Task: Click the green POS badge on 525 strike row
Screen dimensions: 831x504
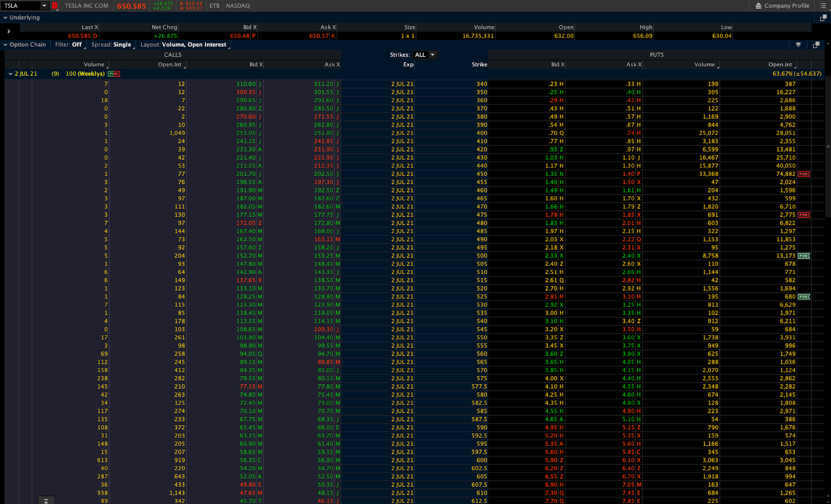Action: [x=804, y=297]
